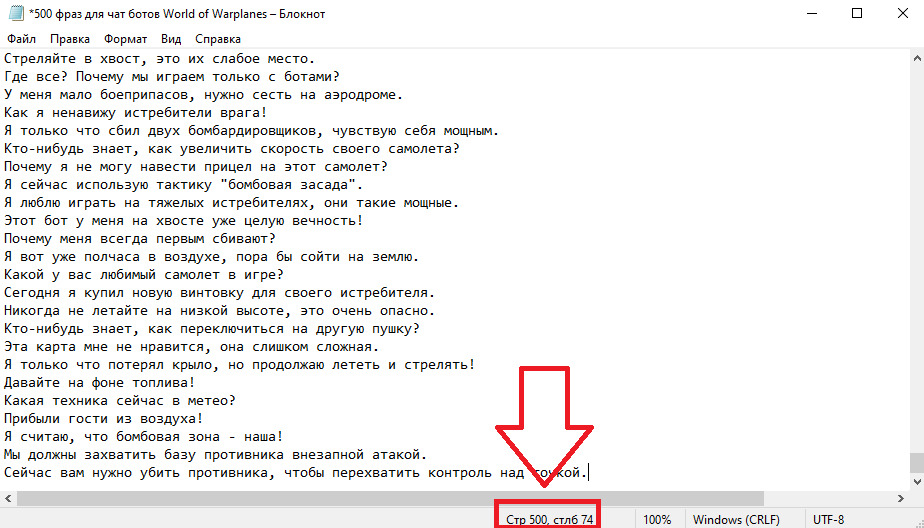Click line about 'увеличить скорость своего самолета'
This screenshot has height=528, width=924.
point(232,148)
